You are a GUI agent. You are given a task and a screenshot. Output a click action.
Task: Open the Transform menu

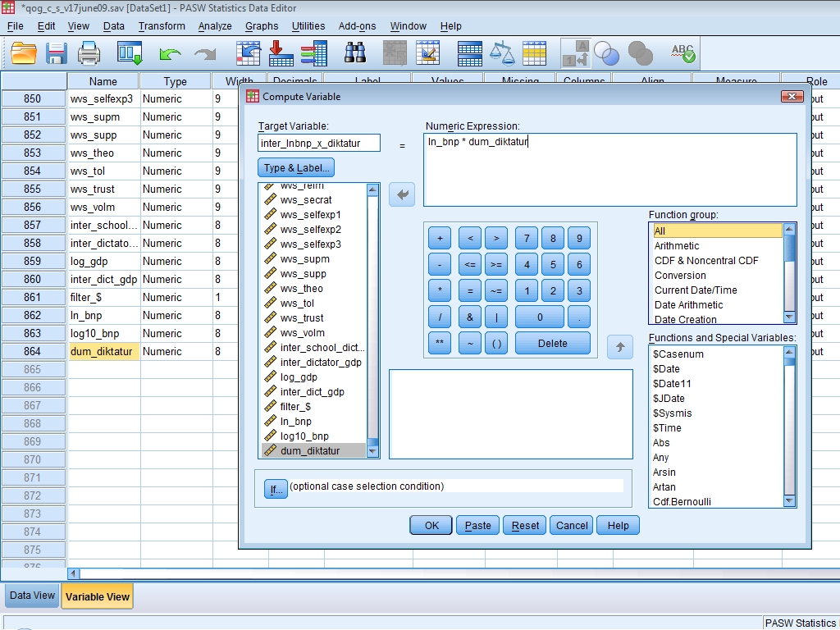coord(162,25)
